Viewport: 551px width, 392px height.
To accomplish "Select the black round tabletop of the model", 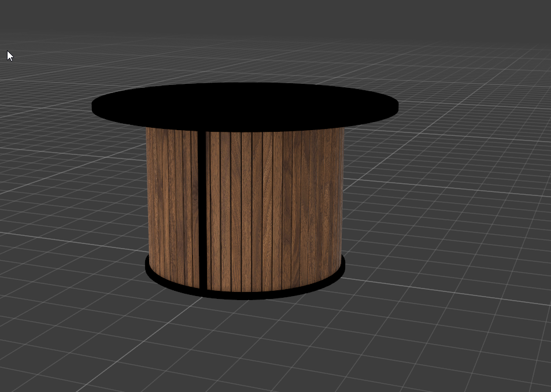I will click(x=245, y=106).
